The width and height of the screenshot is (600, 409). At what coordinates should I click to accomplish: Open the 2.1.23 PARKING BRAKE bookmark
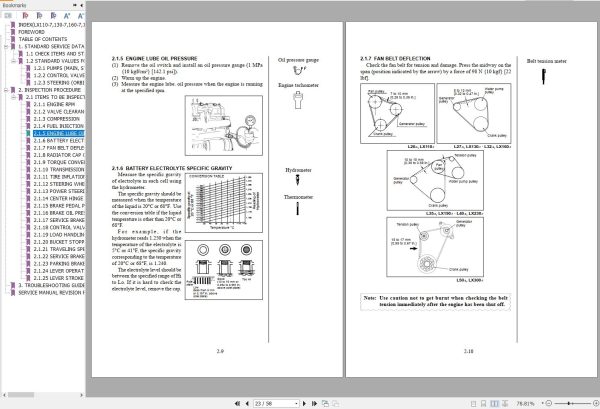click(x=59, y=264)
